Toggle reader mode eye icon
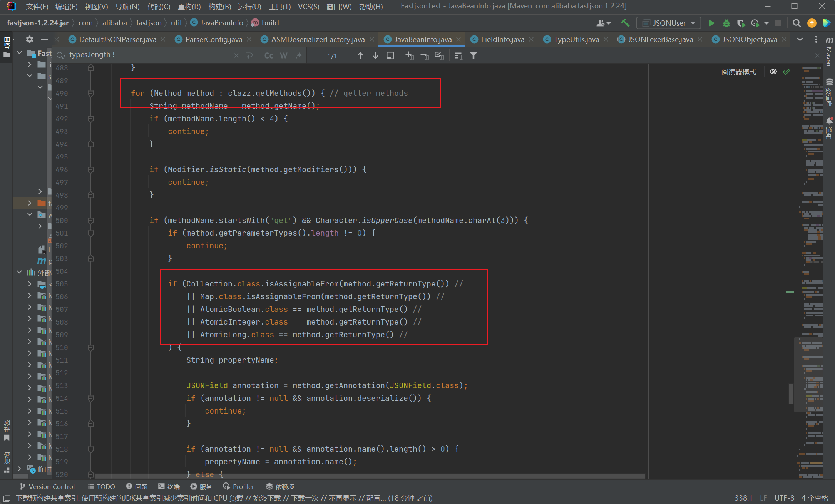 (773, 72)
